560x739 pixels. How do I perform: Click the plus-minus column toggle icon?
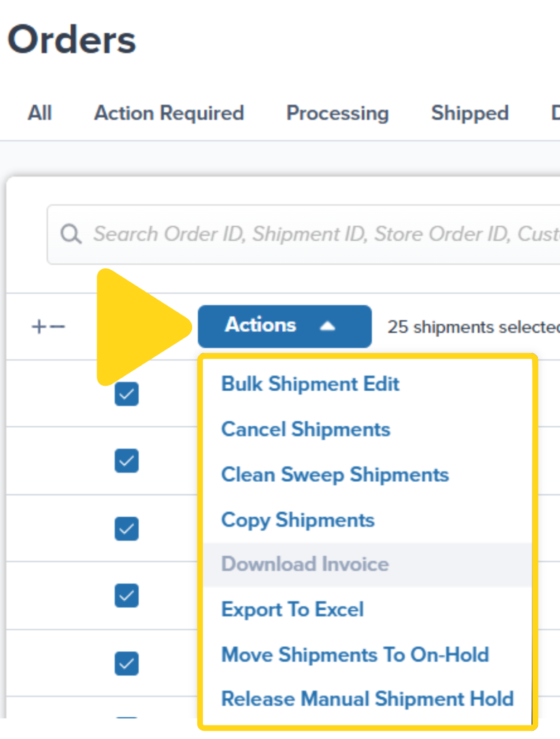(x=48, y=327)
